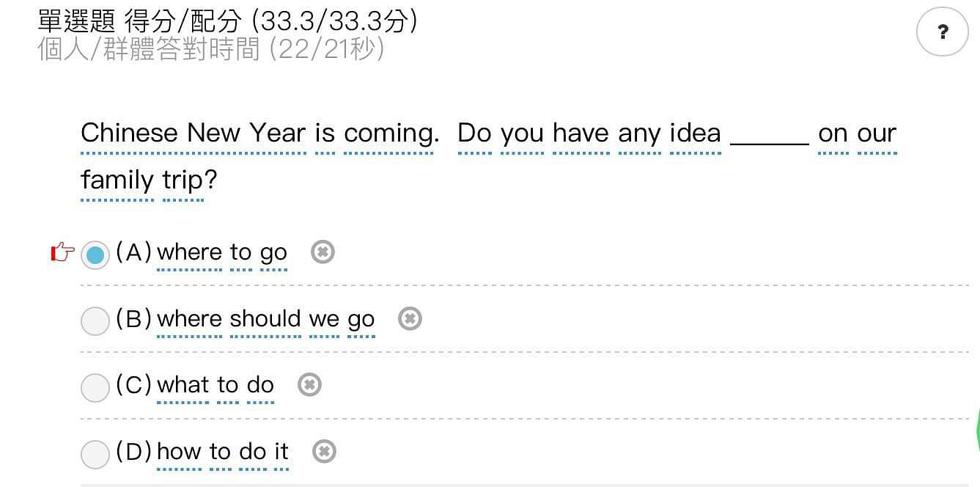This screenshot has width=980, height=487.
Task: Click the underlined word 'idea' in question
Action: pos(695,133)
